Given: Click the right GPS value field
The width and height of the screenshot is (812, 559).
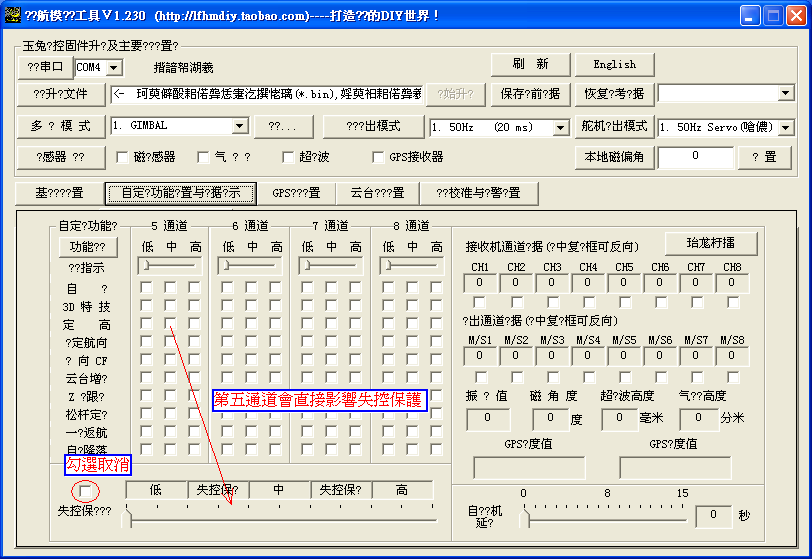Looking at the screenshot, I should pyautogui.click(x=675, y=468).
